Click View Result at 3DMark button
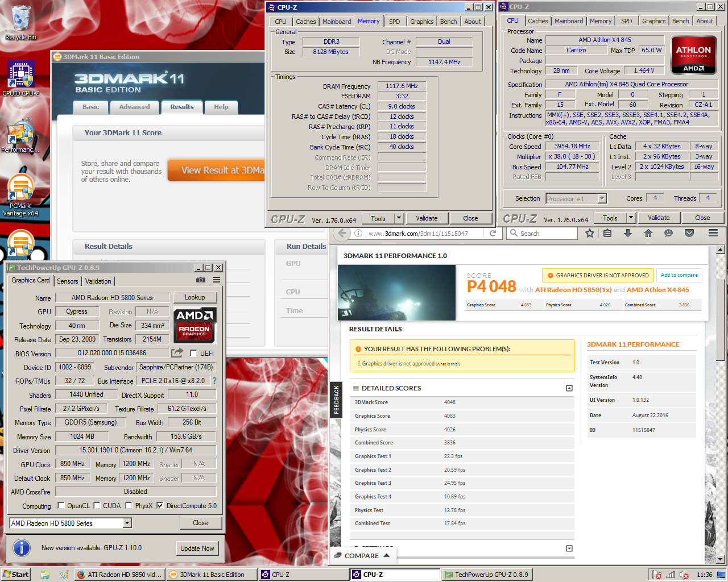 (217, 171)
